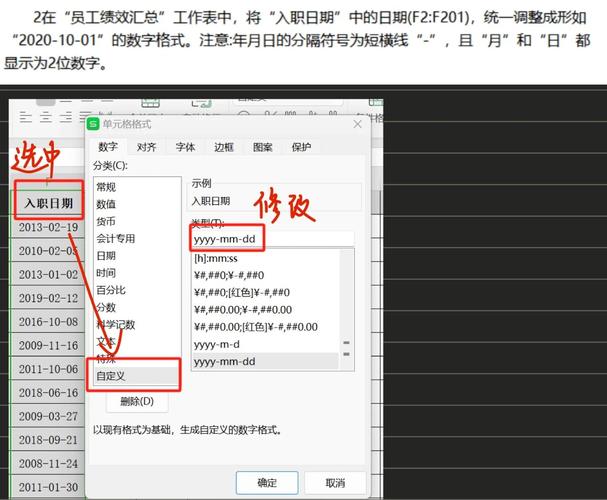This screenshot has width=607, height=500.
Task: Select cell with date 2016-10-08
Action: [x=48, y=322]
